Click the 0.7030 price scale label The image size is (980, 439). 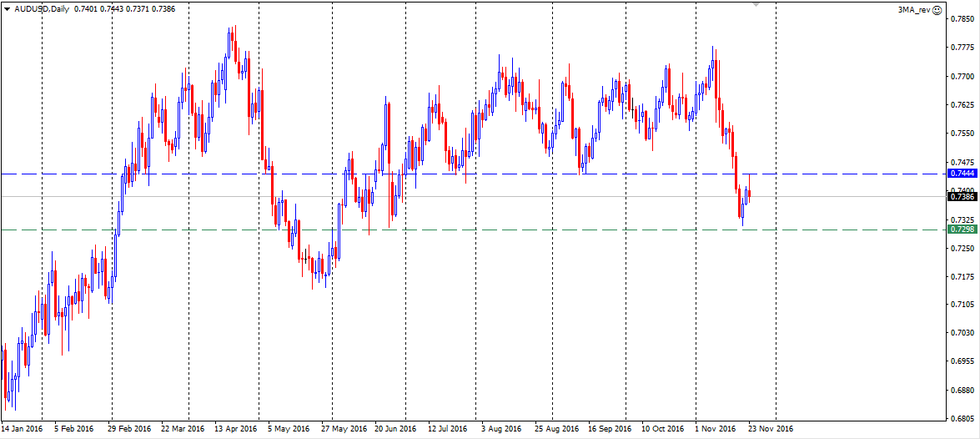point(962,333)
